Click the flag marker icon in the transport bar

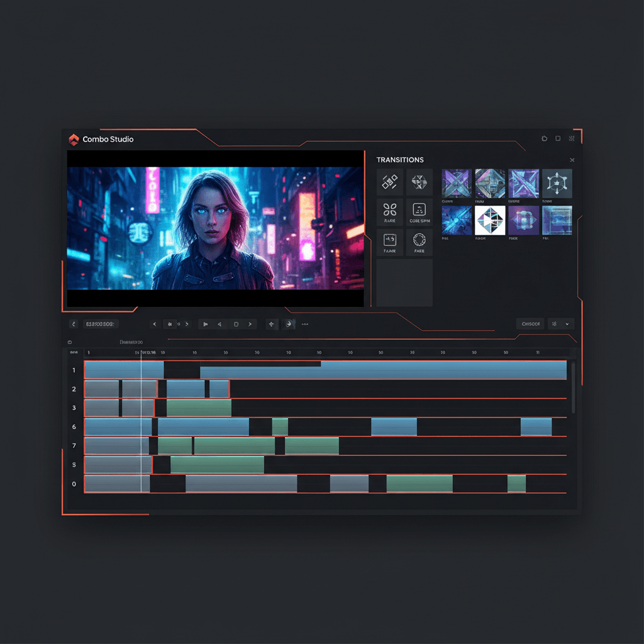point(205,324)
